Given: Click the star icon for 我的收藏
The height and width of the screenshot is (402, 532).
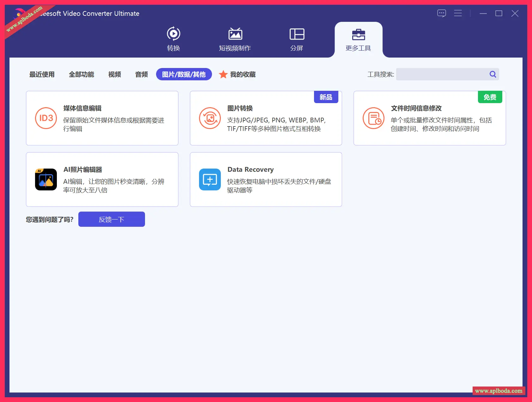Looking at the screenshot, I should [x=223, y=74].
